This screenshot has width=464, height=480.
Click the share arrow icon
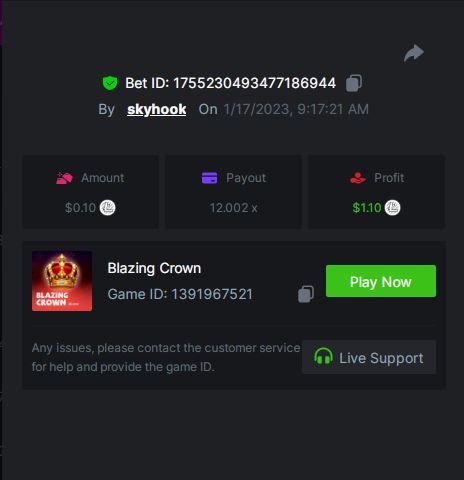(x=414, y=53)
